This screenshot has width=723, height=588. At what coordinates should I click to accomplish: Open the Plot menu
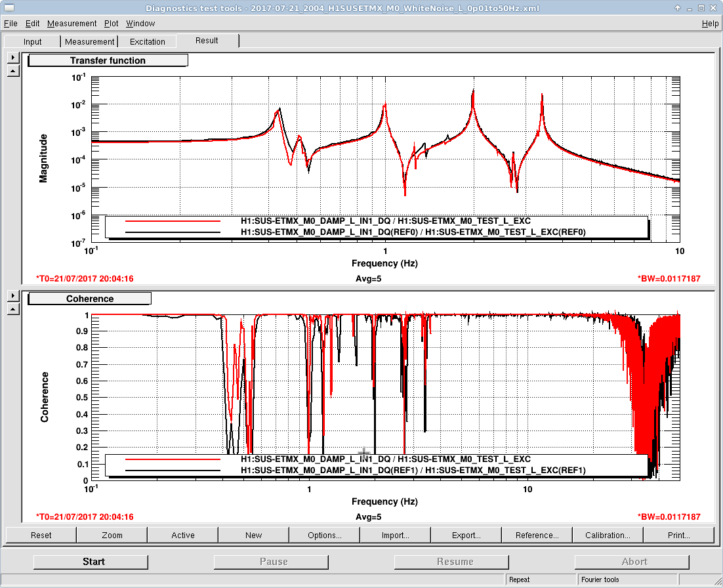coord(111,24)
